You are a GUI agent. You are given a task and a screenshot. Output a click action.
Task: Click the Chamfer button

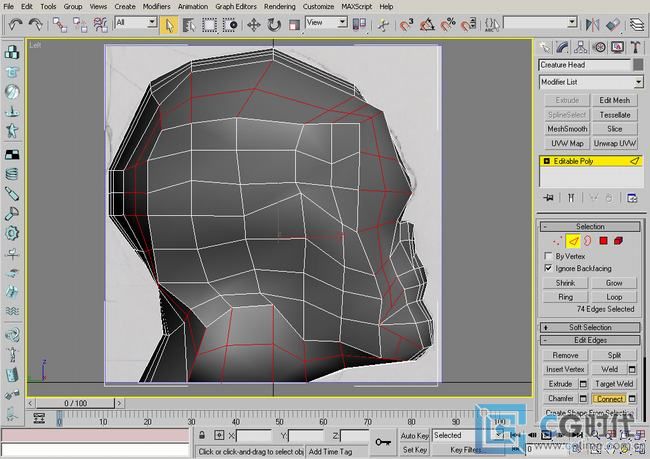(x=560, y=398)
